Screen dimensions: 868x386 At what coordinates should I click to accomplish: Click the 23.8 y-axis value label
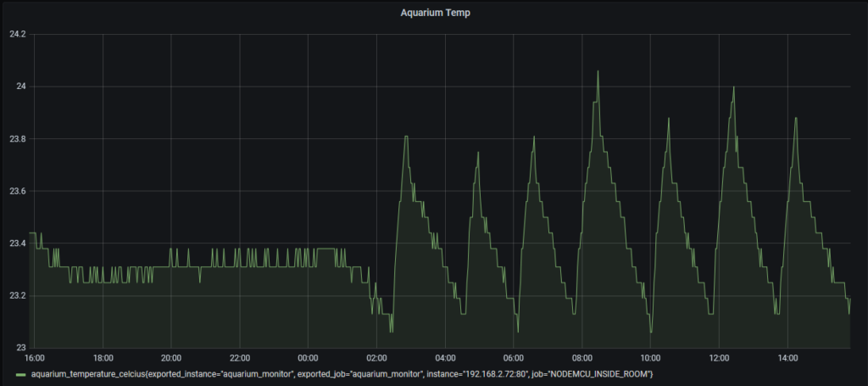(x=17, y=139)
